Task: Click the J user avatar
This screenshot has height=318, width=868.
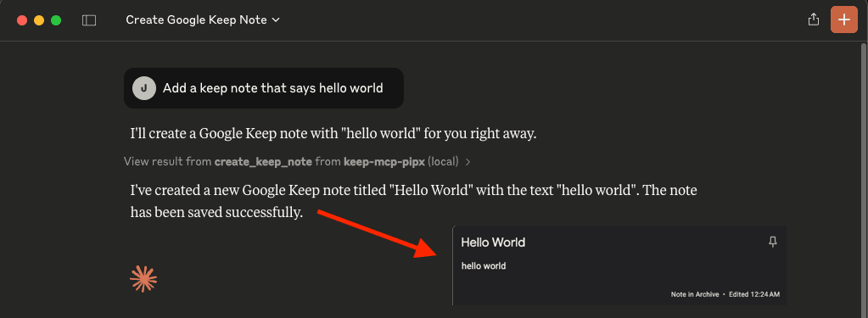Action: (x=144, y=88)
